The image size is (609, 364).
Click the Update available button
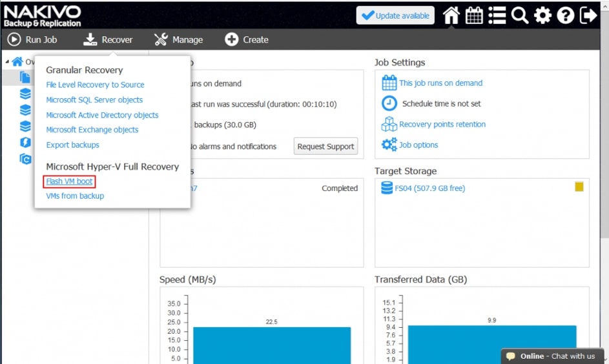tap(395, 15)
